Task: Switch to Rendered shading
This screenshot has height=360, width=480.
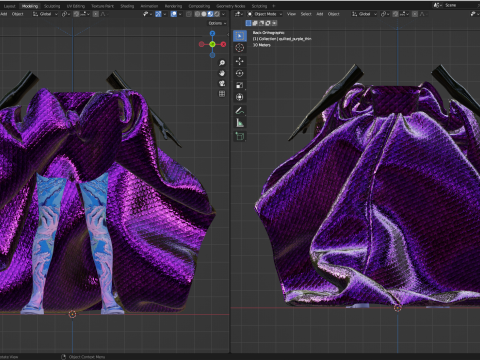Action: (217, 14)
